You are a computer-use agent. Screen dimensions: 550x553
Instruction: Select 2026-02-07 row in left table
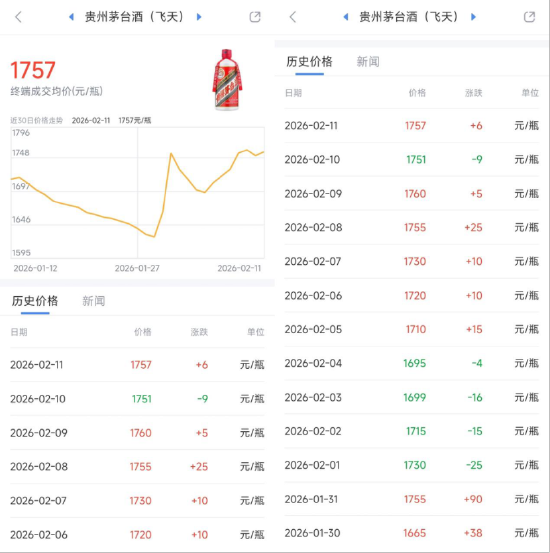pyautogui.click(x=137, y=501)
